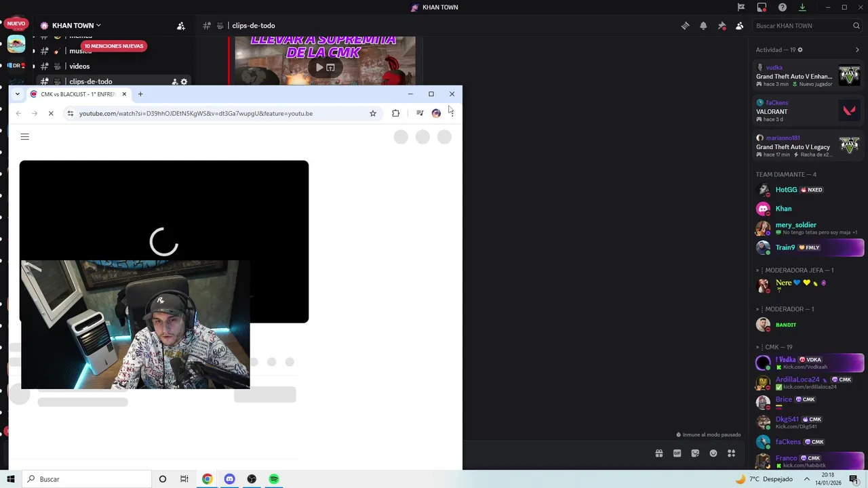Click invite people icon beside KHAN TOWN
The image size is (868, 488).
click(x=181, y=26)
